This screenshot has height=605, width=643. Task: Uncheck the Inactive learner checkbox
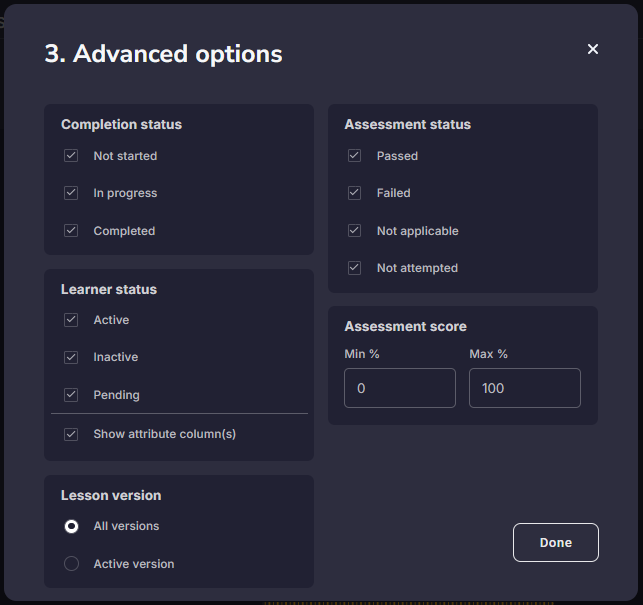point(71,357)
